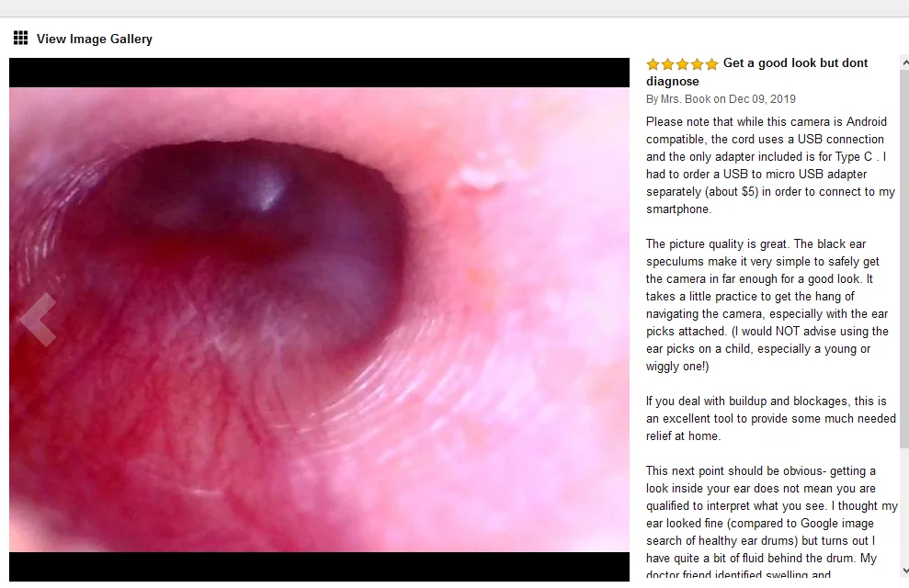909x588 pixels.
Task: Click the empty scrollbar track below thumb
Action: [904, 506]
